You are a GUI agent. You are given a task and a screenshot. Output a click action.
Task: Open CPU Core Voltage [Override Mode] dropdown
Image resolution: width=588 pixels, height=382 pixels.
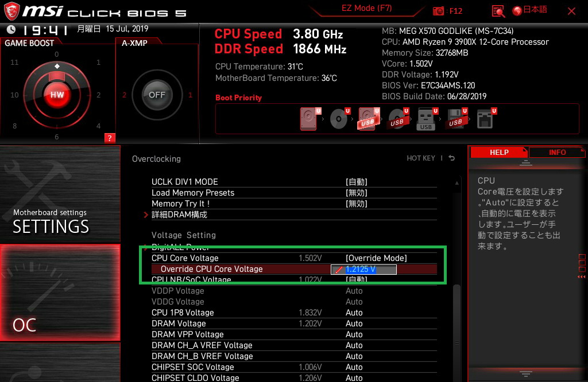(x=376, y=258)
